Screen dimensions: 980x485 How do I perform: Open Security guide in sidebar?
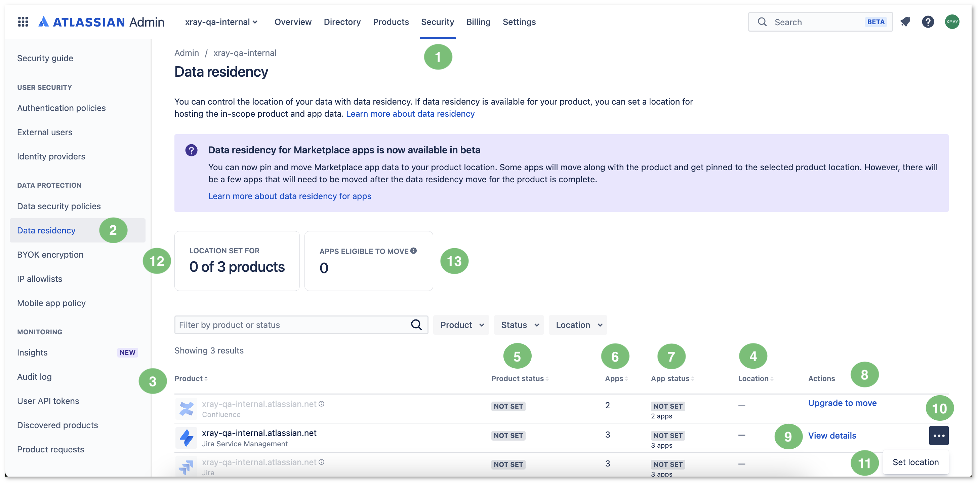(78, 58)
